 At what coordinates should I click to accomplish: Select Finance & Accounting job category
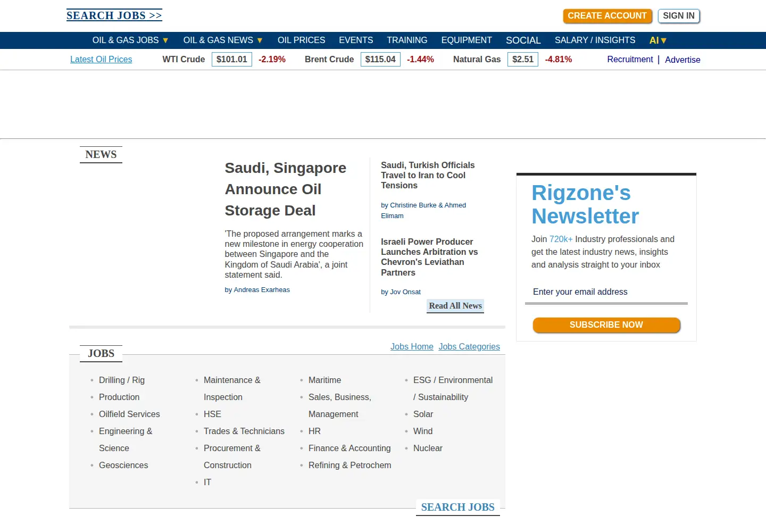[x=349, y=448]
